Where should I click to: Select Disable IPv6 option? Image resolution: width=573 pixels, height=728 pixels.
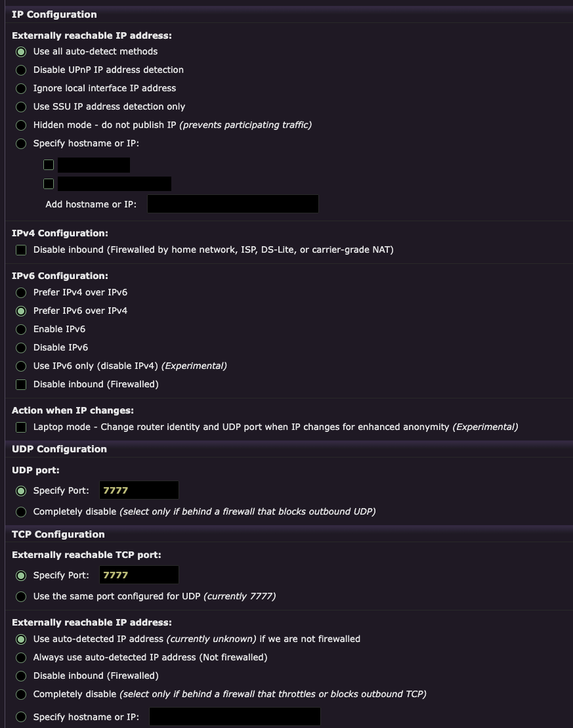(x=21, y=347)
